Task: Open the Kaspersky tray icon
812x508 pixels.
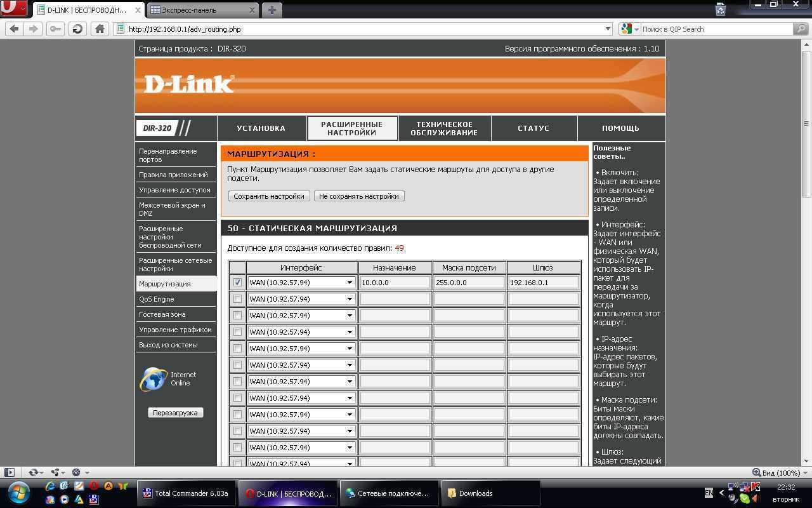Action: 755,487
